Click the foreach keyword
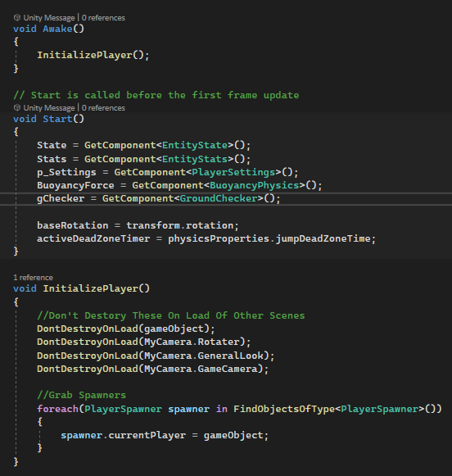 (57, 409)
